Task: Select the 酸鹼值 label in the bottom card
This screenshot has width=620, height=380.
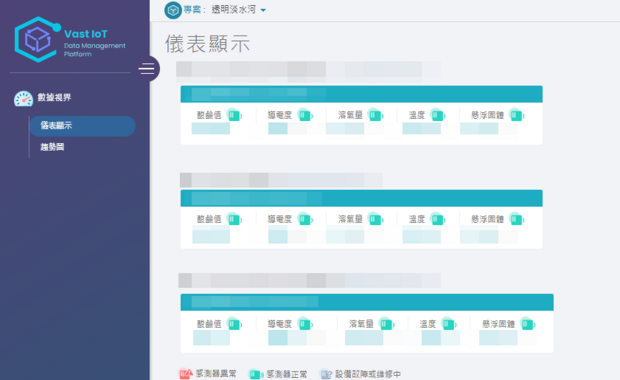Action: click(x=209, y=324)
